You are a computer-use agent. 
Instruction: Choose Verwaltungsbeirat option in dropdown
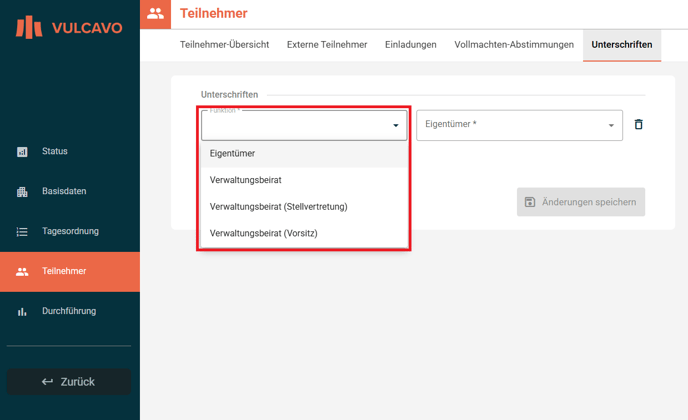tap(245, 180)
